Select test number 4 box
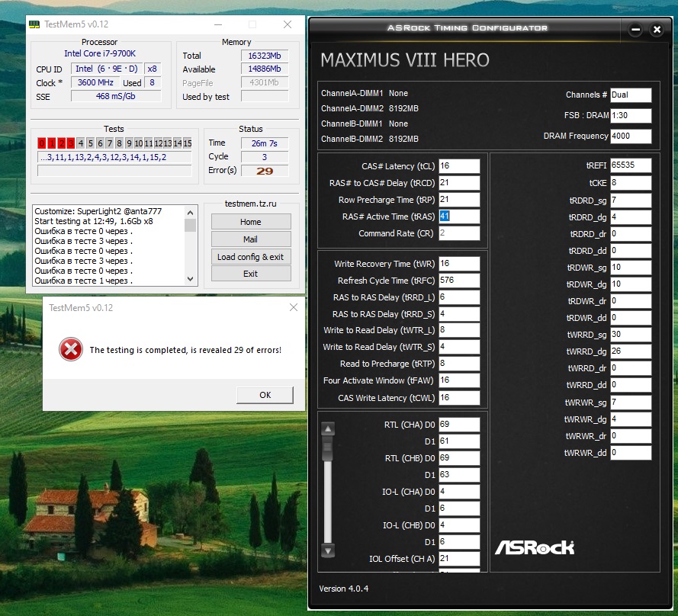 81,143
